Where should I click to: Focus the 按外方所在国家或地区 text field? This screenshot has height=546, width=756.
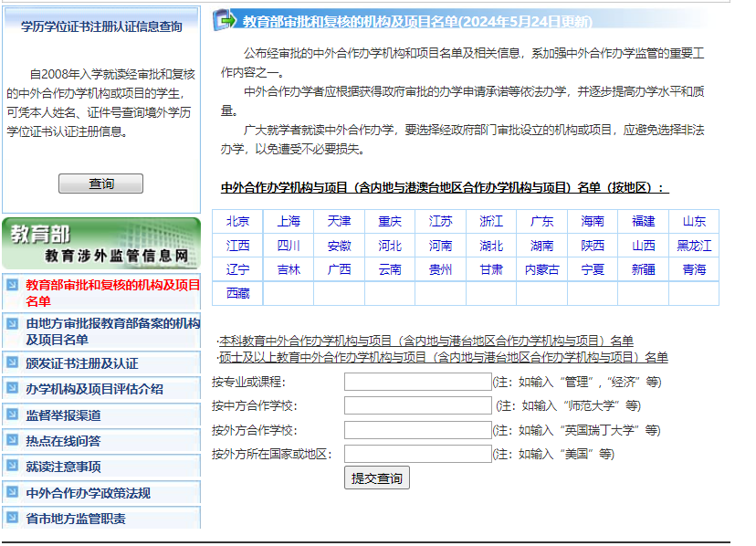(417, 454)
